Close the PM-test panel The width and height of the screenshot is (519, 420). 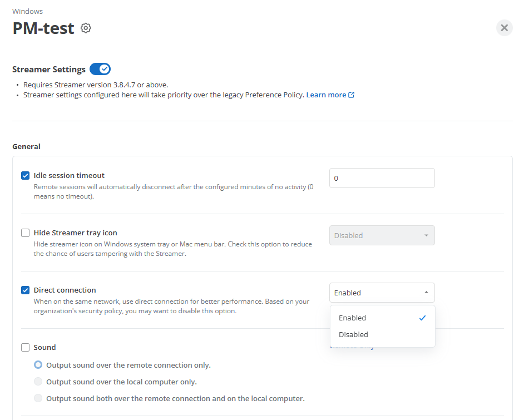[504, 28]
